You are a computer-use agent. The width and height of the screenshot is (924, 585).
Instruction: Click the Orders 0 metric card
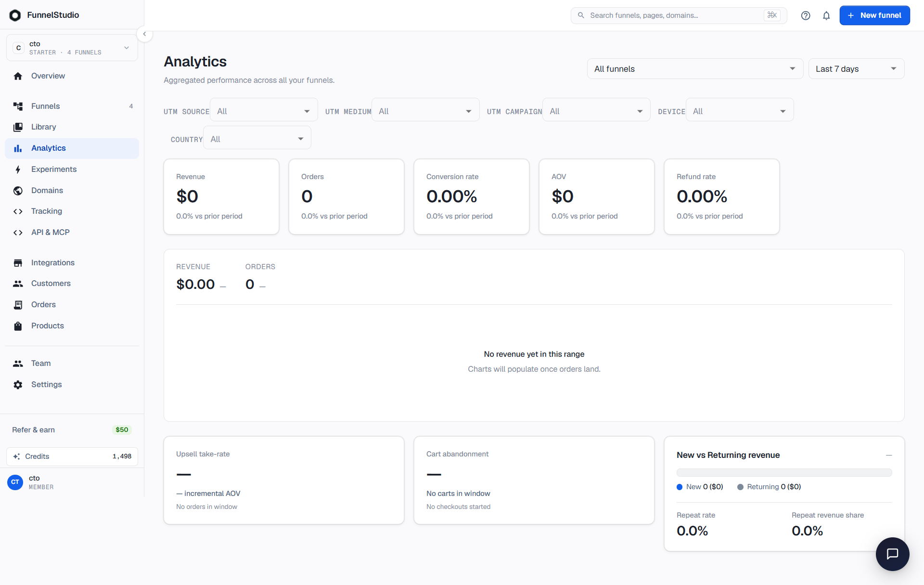(346, 197)
